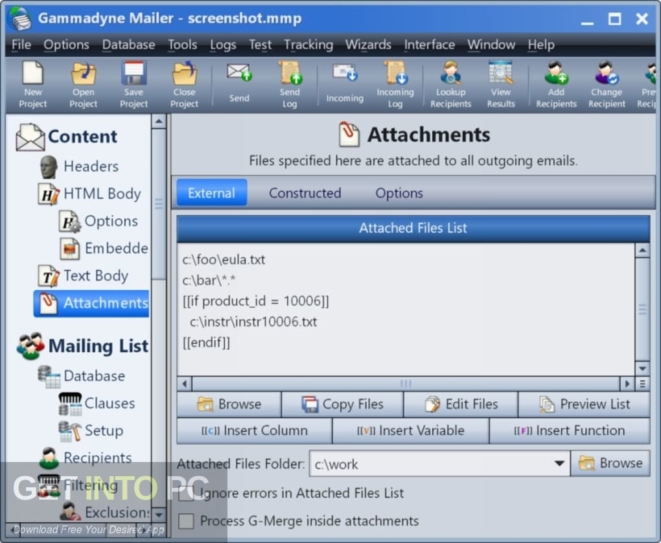Enable Process G-Merge inside attachments

pyautogui.click(x=186, y=521)
